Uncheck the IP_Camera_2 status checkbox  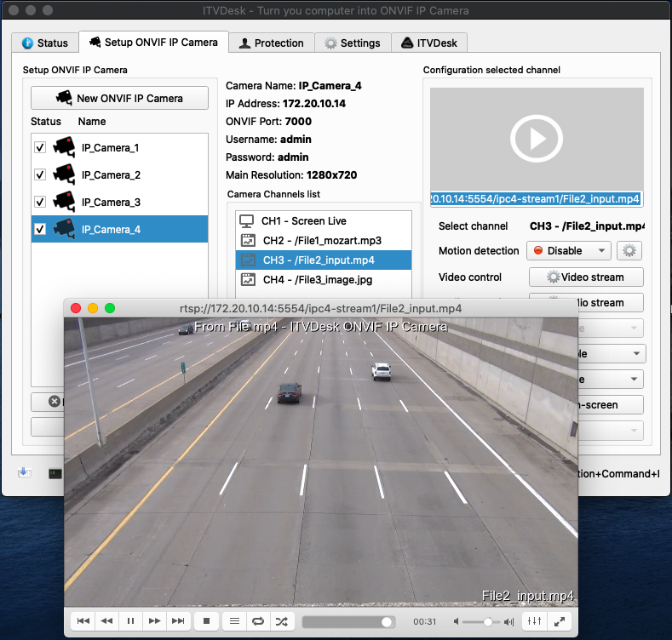(40, 174)
